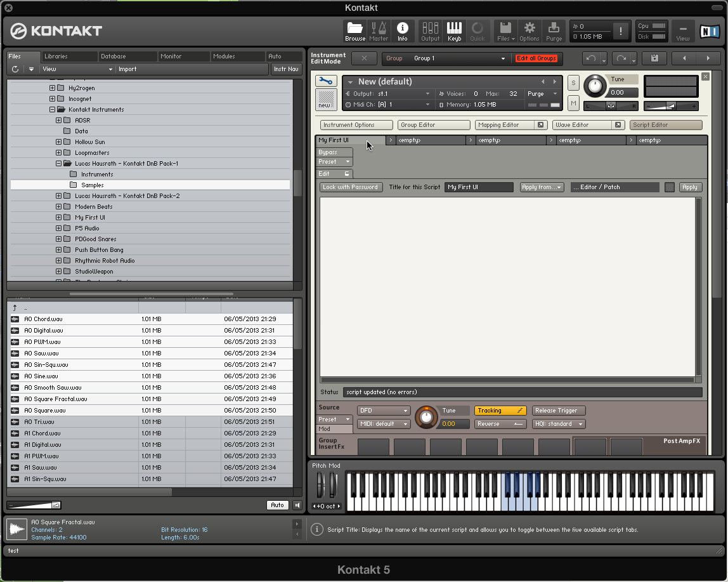Select the My First UI script tab

tap(351, 140)
